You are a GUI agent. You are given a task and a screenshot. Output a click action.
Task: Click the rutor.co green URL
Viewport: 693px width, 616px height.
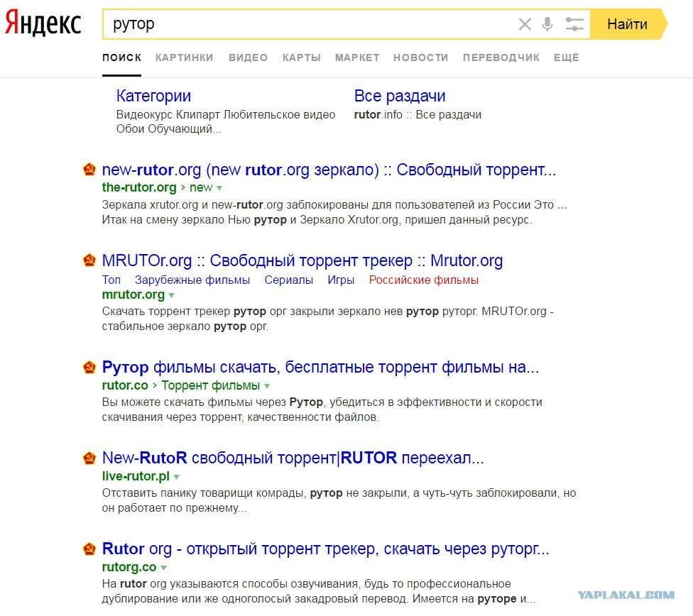pyautogui.click(x=125, y=385)
